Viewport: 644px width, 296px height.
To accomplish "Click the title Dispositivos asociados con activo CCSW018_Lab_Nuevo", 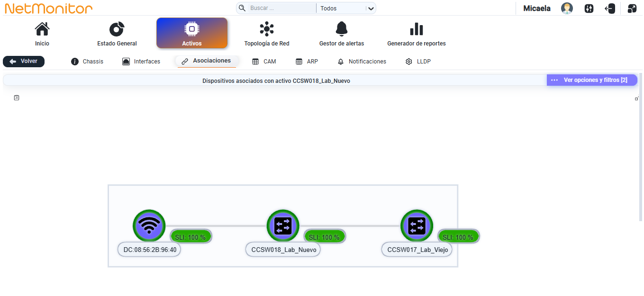I will (x=276, y=81).
